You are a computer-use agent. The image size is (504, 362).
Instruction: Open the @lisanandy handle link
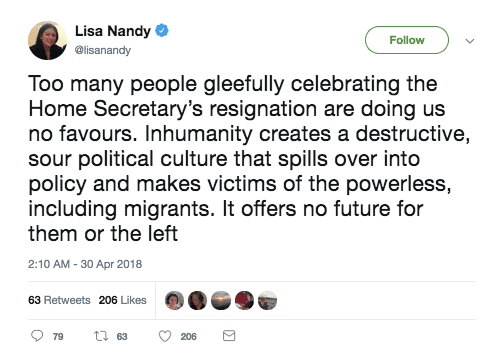pyautogui.click(x=103, y=50)
